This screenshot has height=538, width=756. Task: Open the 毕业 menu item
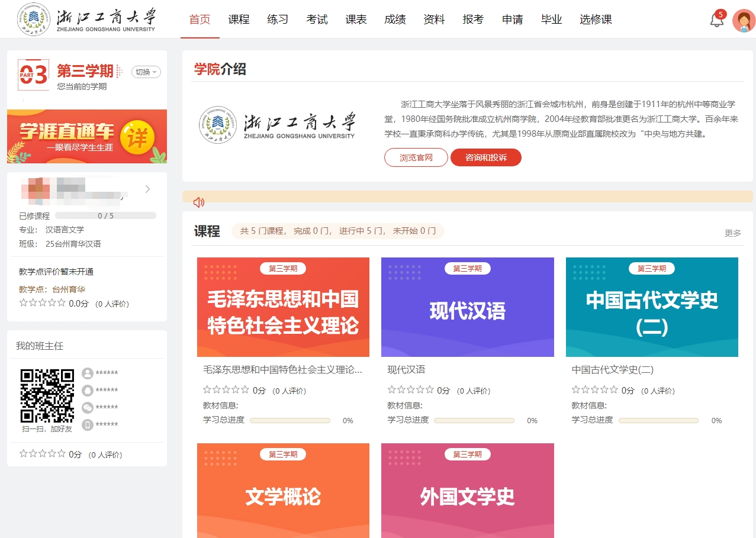click(552, 20)
